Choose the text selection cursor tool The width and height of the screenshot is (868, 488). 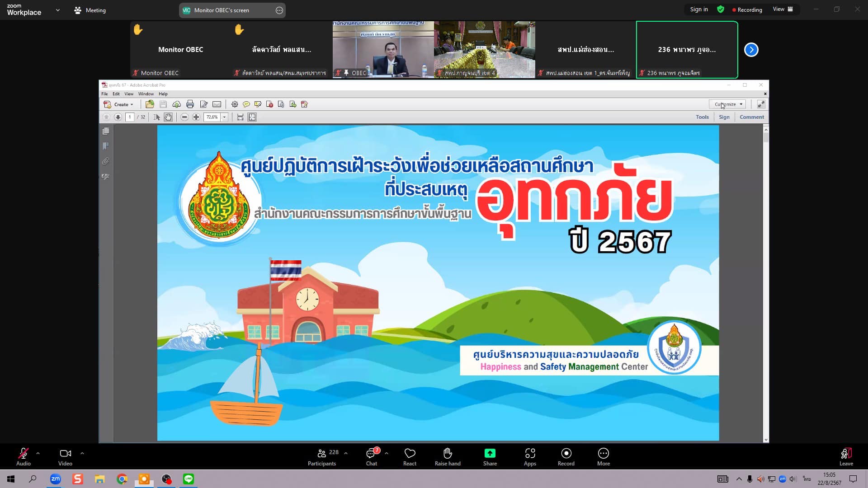[x=157, y=117]
